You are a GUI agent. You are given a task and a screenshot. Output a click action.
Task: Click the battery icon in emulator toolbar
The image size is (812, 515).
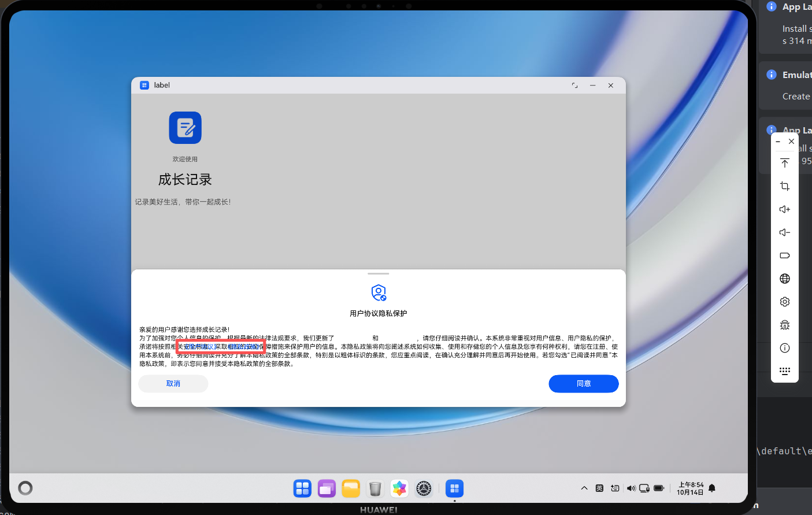coord(784,255)
